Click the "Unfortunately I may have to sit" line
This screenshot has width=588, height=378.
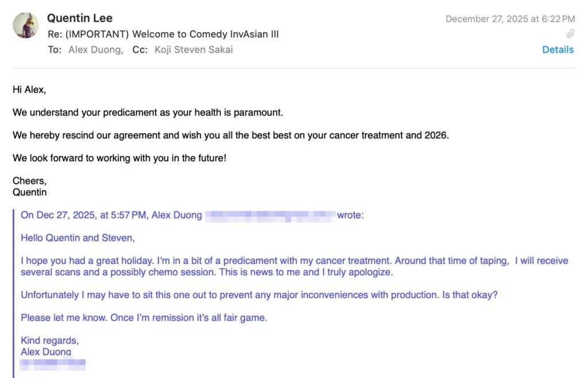click(258, 295)
